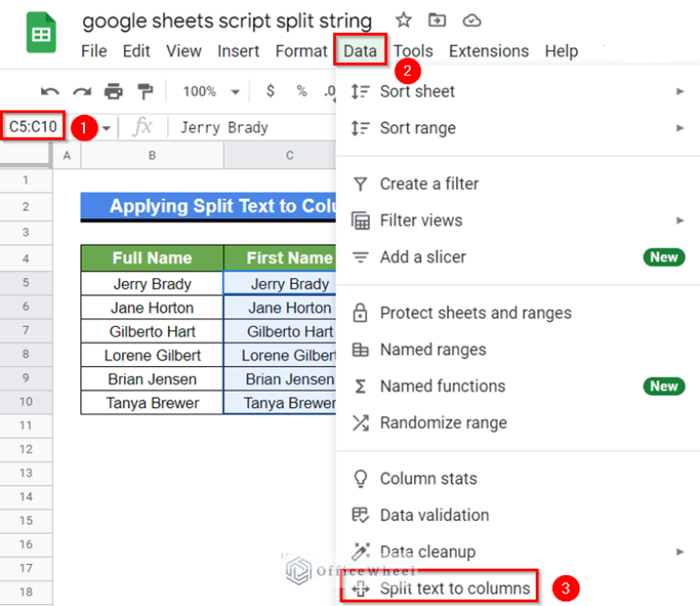Click the formula bar input showing Jerry Brady
The height and width of the screenshot is (606, 700).
pos(246,128)
